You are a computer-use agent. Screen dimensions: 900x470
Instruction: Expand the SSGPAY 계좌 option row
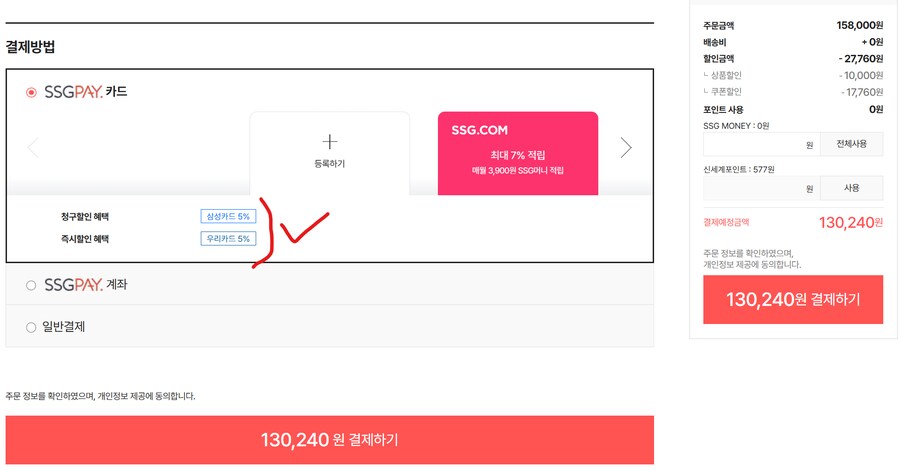click(x=329, y=284)
